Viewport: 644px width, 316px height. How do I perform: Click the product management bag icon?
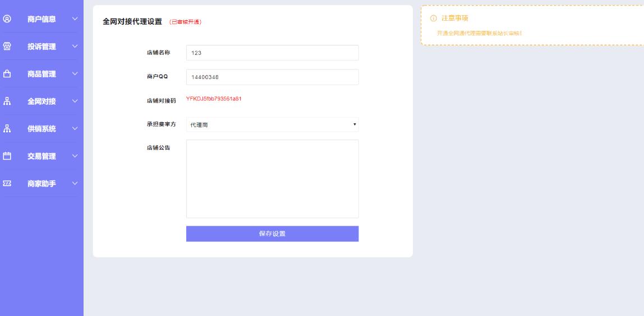click(x=7, y=73)
